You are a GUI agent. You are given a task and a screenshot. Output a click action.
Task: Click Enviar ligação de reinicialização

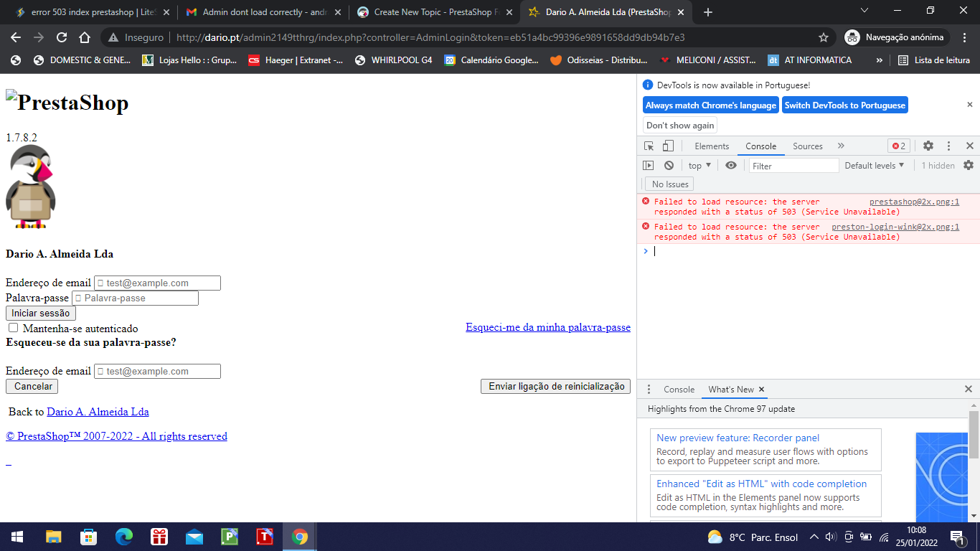point(556,386)
